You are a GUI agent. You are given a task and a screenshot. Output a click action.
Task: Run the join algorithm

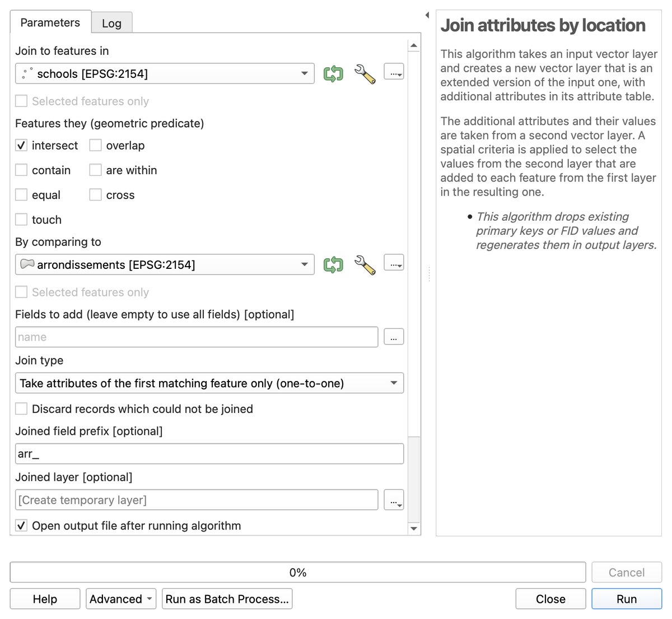[x=627, y=599]
